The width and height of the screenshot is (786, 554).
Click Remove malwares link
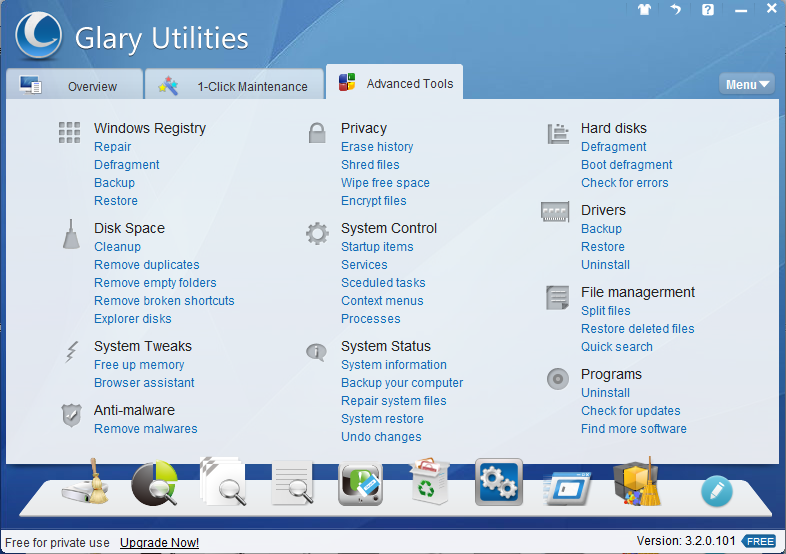[146, 429]
